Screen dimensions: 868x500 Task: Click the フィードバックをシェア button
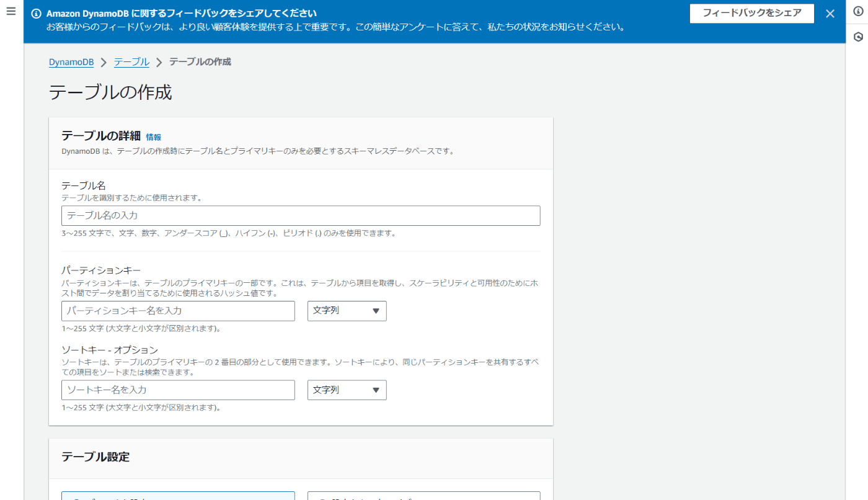[751, 13]
